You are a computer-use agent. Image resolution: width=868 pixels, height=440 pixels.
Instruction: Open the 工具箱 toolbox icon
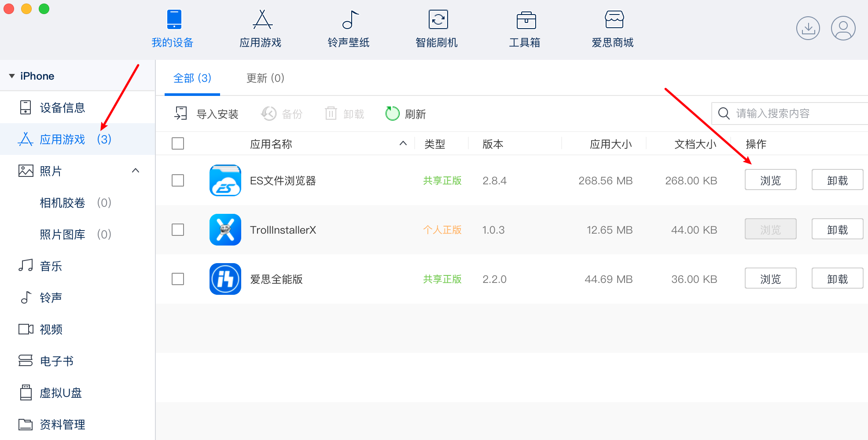(526, 20)
